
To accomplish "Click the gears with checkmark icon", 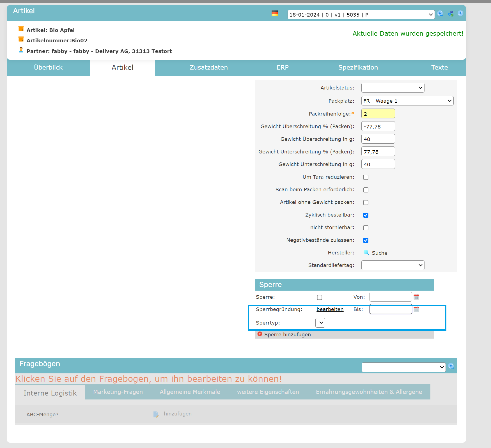I will click(x=451, y=13).
